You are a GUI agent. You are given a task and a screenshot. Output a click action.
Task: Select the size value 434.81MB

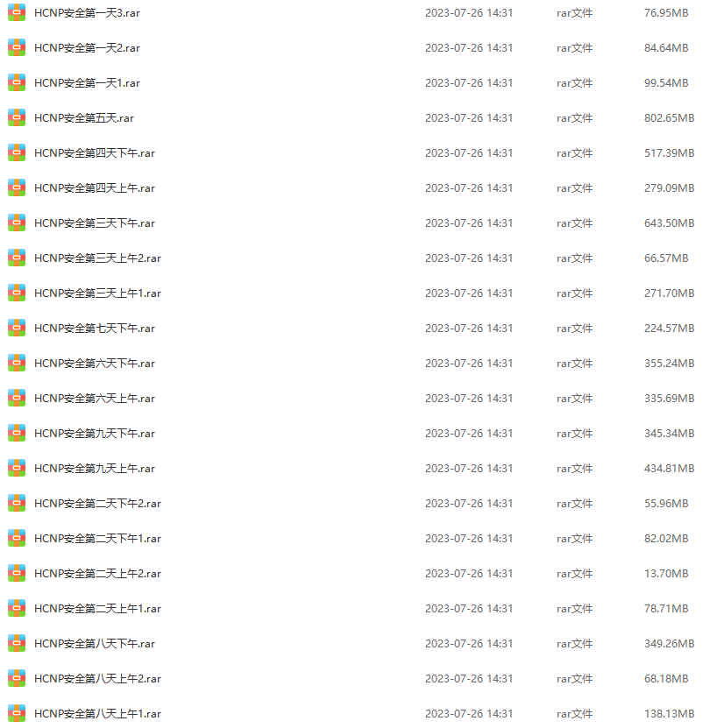tap(669, 469)
